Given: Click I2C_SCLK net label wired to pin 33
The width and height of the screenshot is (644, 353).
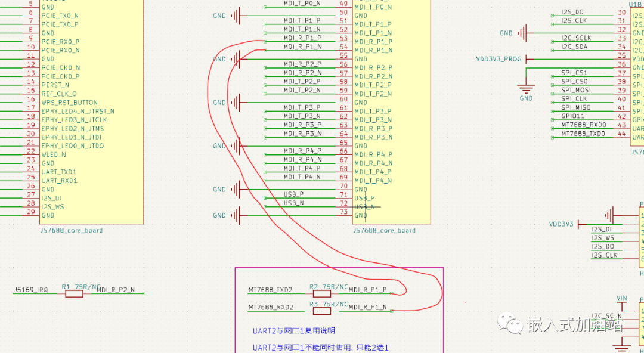Looking at the screenshot, I should coord(576,38).
